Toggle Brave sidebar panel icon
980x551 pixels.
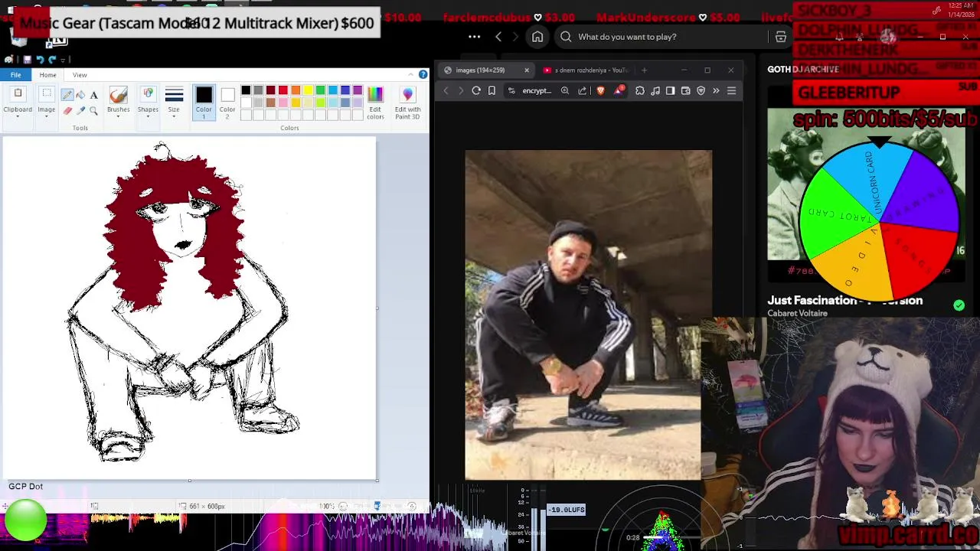tap(671, 90)
